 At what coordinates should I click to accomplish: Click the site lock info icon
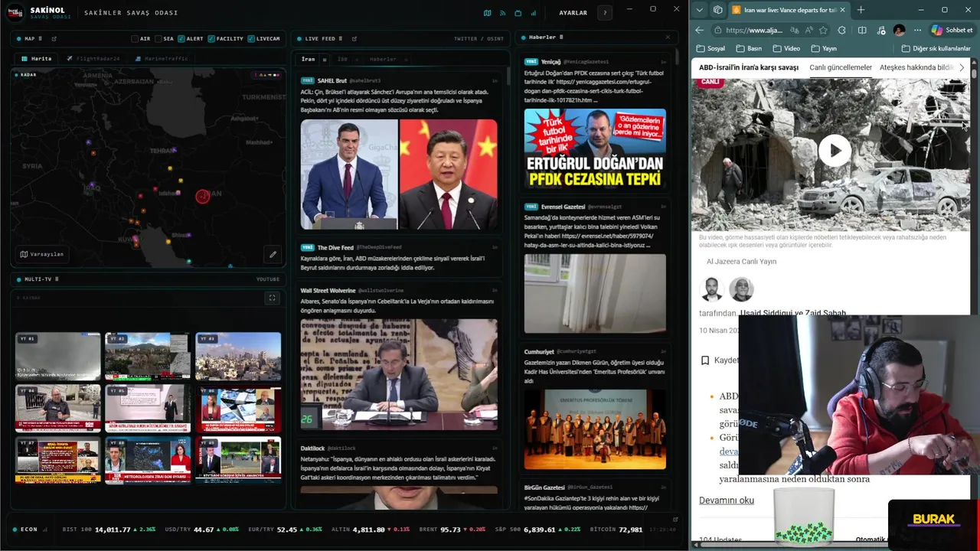point(717,30)
